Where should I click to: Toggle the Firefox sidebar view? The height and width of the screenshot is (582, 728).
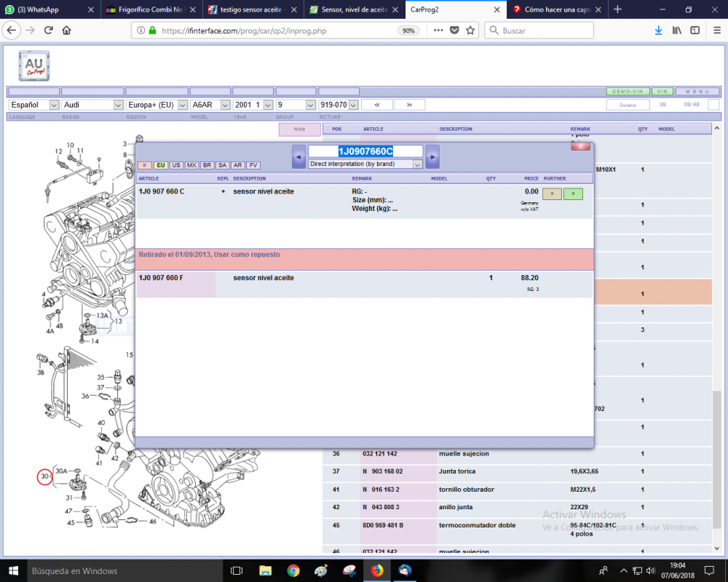(x=695, y=31)
